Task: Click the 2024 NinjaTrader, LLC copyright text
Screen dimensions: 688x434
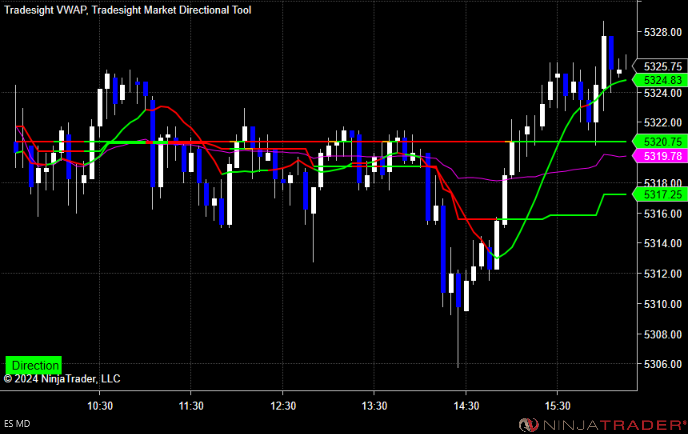Action: tap(62, 379)
